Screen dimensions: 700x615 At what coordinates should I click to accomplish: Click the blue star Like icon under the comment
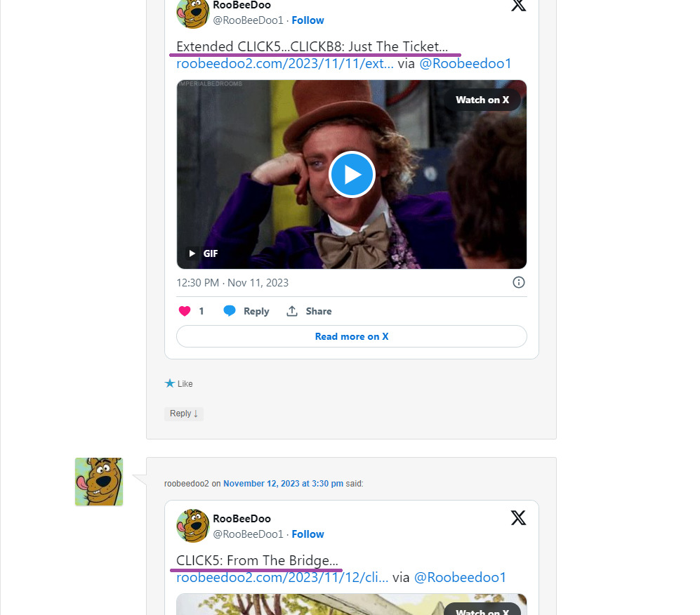coord(170,383)
